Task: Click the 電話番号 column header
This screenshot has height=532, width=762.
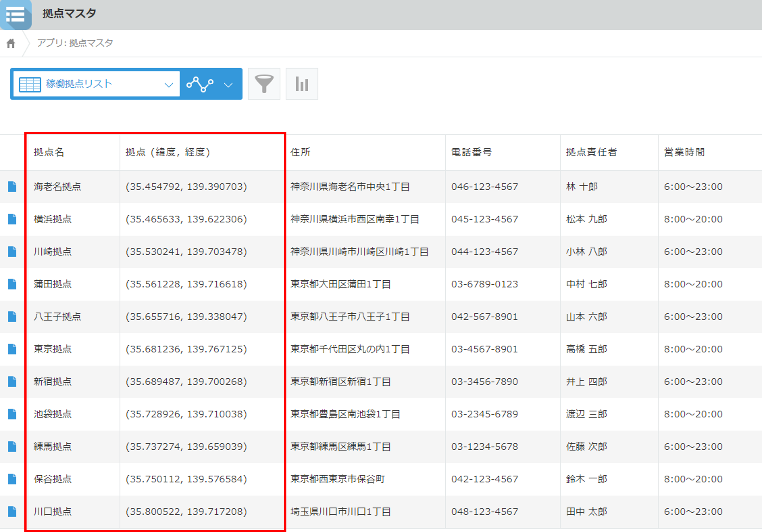Action: [471, 152]
